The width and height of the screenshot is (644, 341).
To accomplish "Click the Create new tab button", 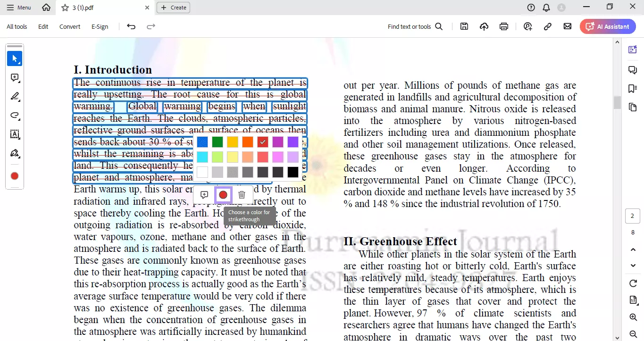I will coord(173,7).
